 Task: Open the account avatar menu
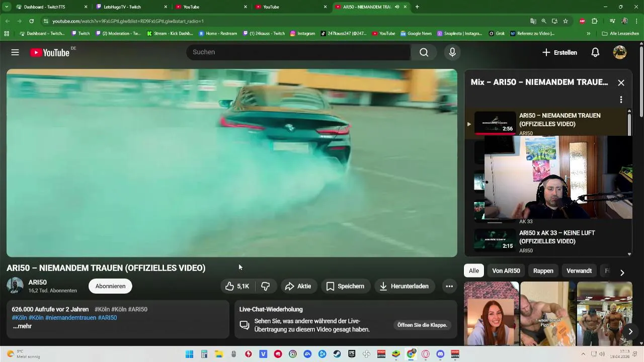click(x=619, y=52)
